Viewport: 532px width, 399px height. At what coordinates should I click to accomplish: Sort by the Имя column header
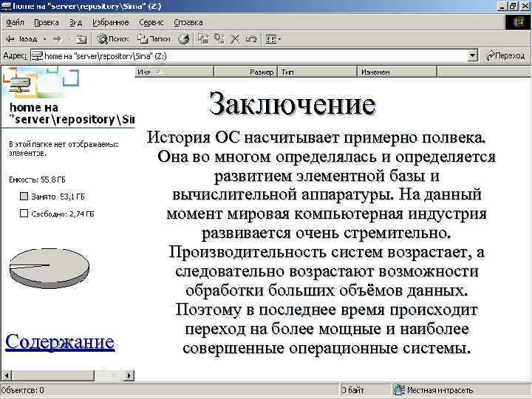[174, 72]
